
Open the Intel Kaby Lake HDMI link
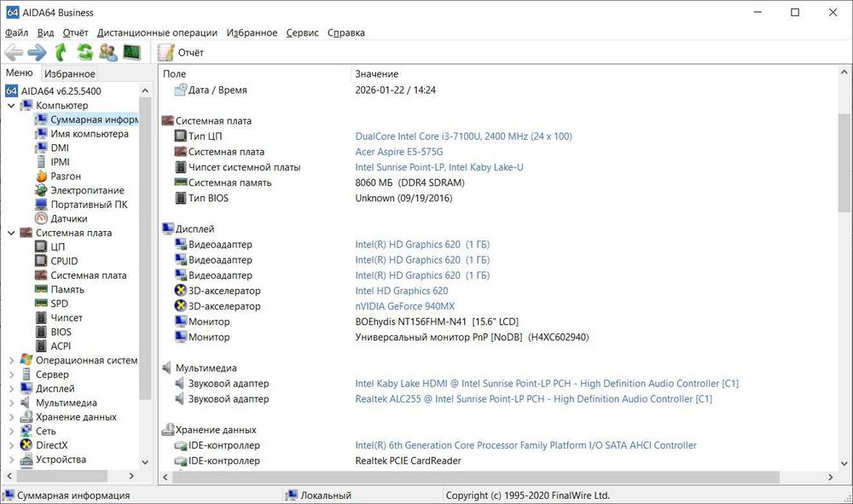point(547,383)
